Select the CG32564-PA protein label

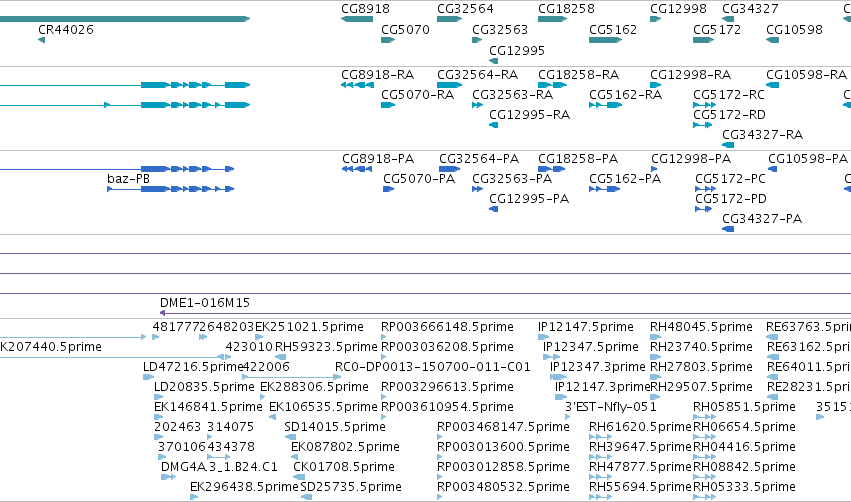(479, 159)
